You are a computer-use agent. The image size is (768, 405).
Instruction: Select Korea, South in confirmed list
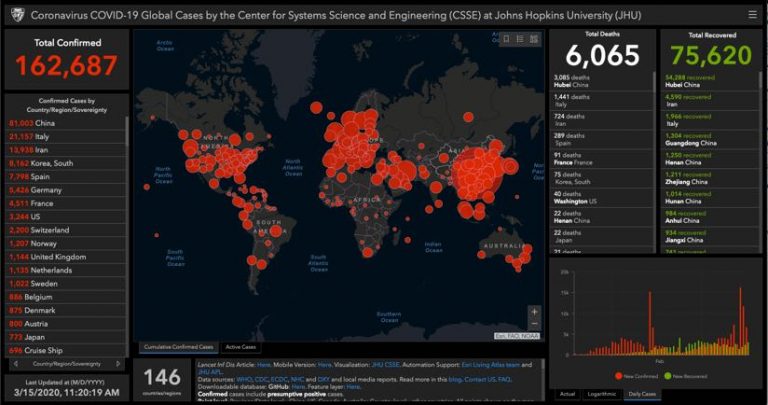(66, 163)
